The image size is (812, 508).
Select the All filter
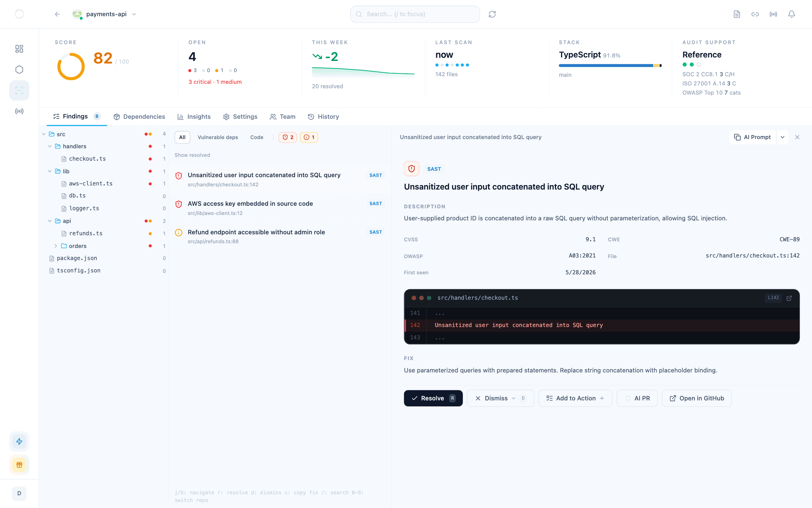tap(182, 137)
